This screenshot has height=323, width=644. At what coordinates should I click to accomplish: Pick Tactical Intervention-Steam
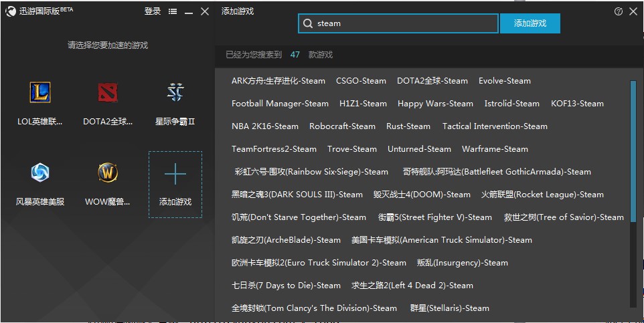point(495,126)
